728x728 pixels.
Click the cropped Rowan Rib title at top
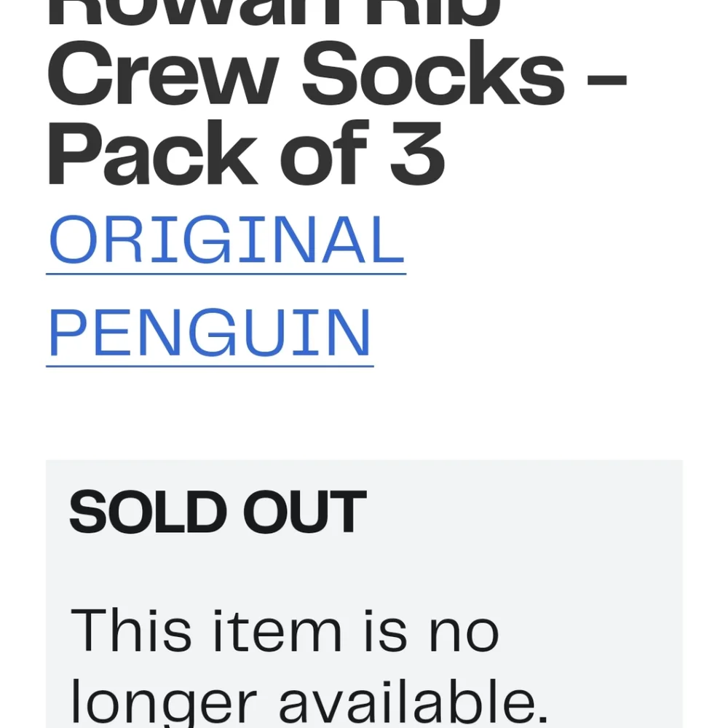[274, 13]
